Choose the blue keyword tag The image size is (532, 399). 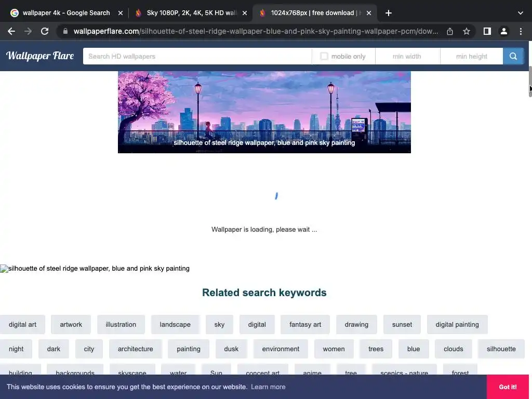tap(413, 349)
